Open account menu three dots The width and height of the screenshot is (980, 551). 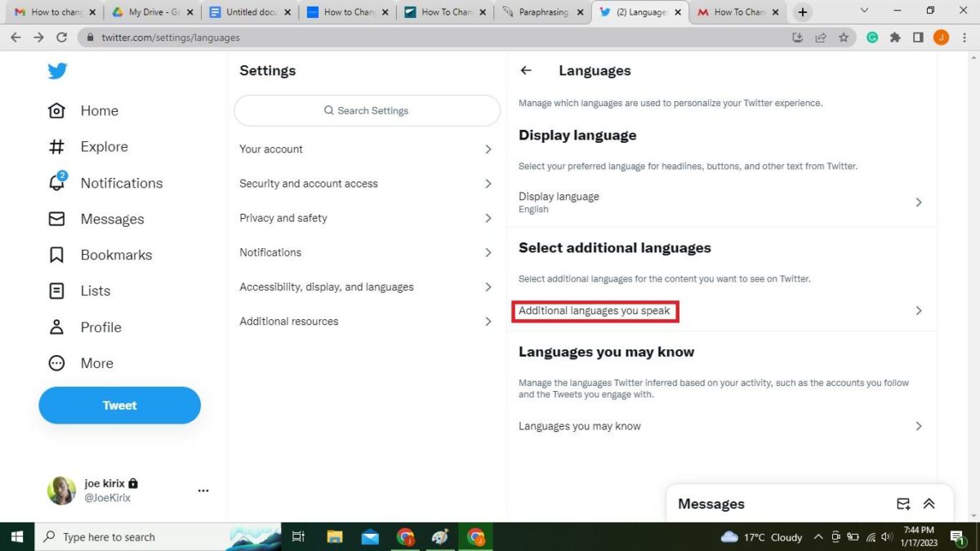pos(203,491)
